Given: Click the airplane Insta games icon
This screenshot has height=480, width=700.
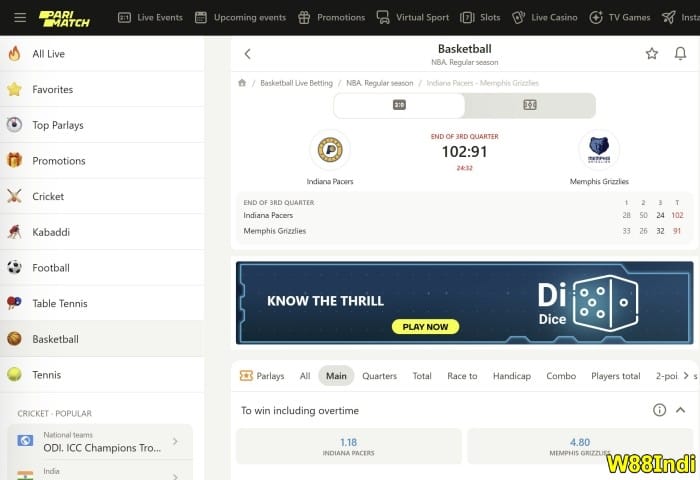Looking at the screenshot, I should tap(668, 17).
